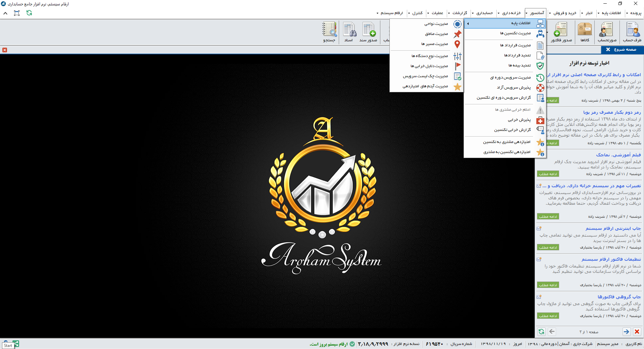The image size is (644, 349).
Task: Open news link تنظیمات فاکتور ارقام سیستم
Action: tap(611, 259)
